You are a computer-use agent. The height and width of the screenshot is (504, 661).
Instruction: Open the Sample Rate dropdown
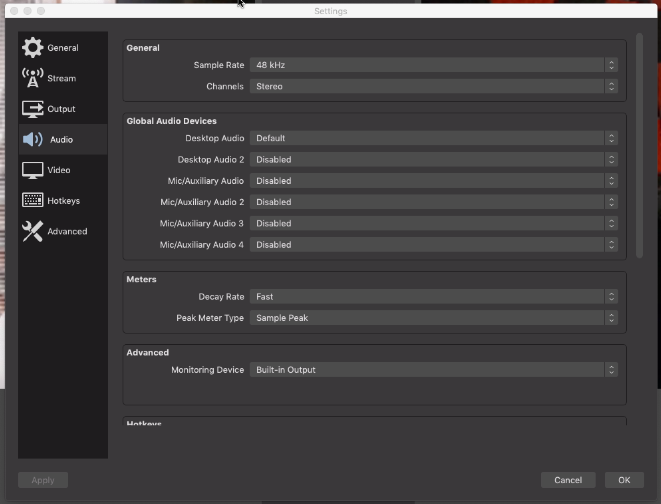click(434, 65)
